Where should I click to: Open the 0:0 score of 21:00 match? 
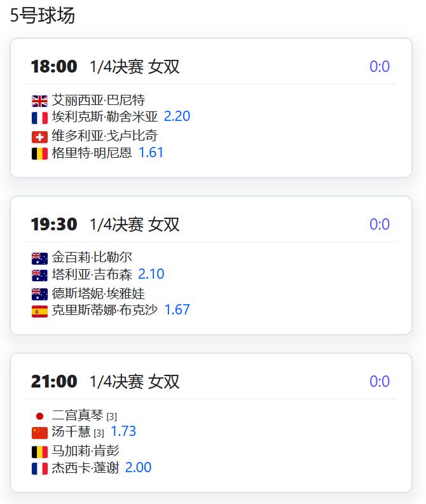[380, 381]
